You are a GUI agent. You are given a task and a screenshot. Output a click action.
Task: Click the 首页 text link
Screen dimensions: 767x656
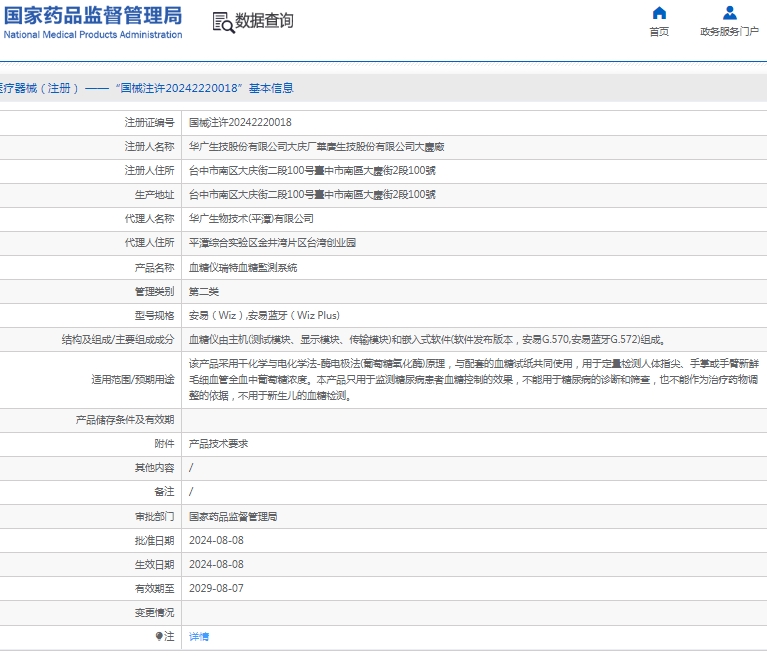[659, 32]
